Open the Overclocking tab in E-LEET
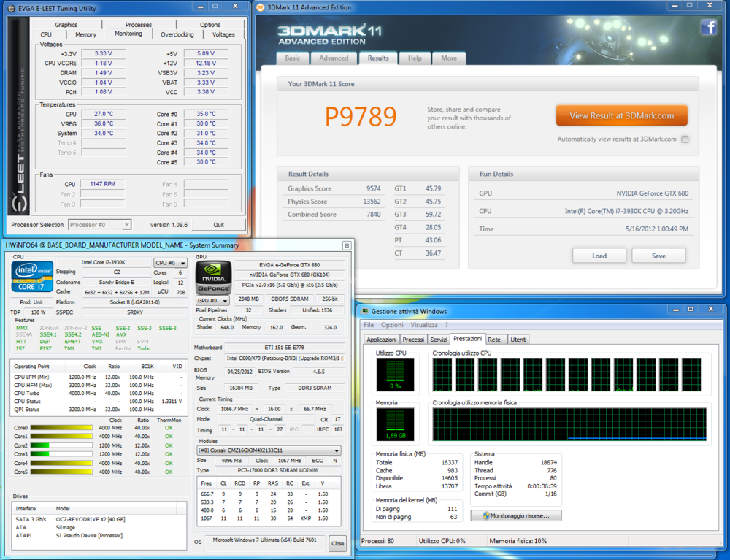The width and height of the screenshot is (730, 560). [177, 34]
